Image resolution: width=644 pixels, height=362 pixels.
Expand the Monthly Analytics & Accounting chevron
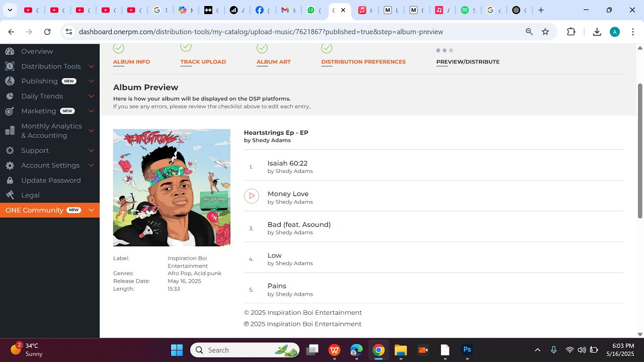[91, 131]
